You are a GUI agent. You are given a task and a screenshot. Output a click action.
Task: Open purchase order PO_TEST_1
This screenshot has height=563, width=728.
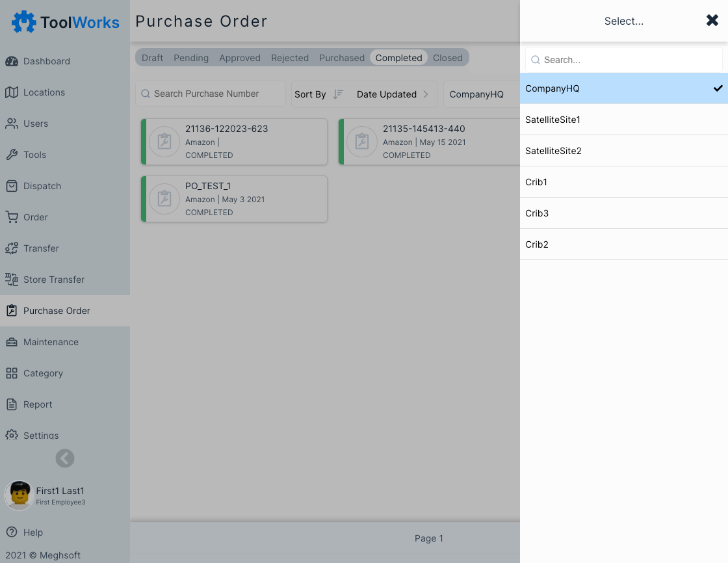coord(235,199)
